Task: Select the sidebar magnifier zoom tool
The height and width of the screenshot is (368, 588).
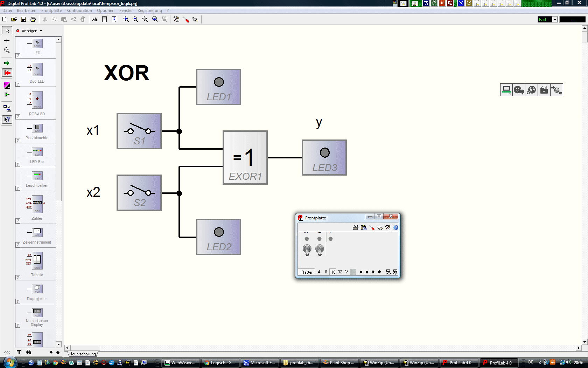Action: click(7, 50)
